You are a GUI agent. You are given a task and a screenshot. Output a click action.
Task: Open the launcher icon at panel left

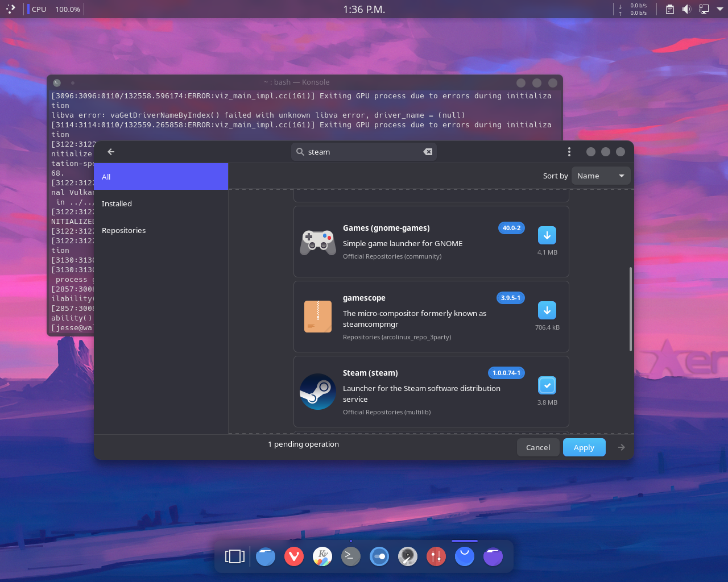coord(11,9)
